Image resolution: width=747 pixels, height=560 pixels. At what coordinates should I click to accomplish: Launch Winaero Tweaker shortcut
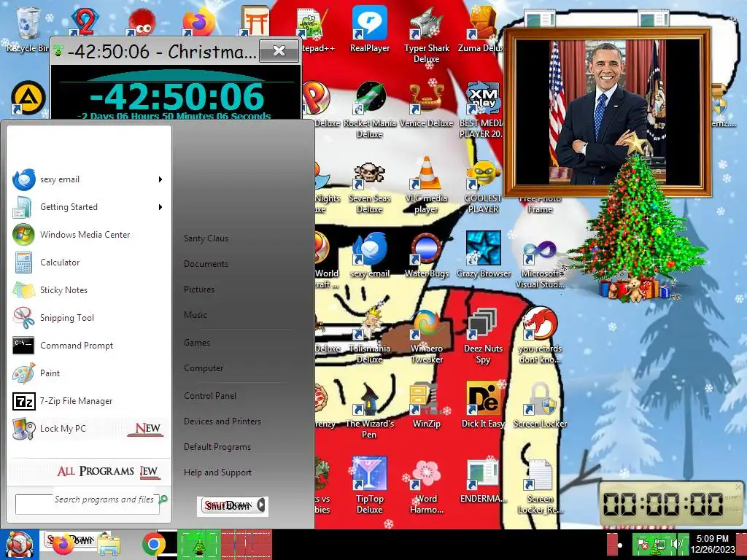pos(426,335)
